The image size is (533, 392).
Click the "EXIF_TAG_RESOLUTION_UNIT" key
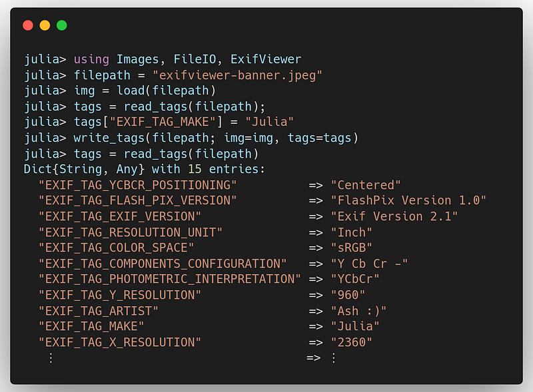[131, 233]
